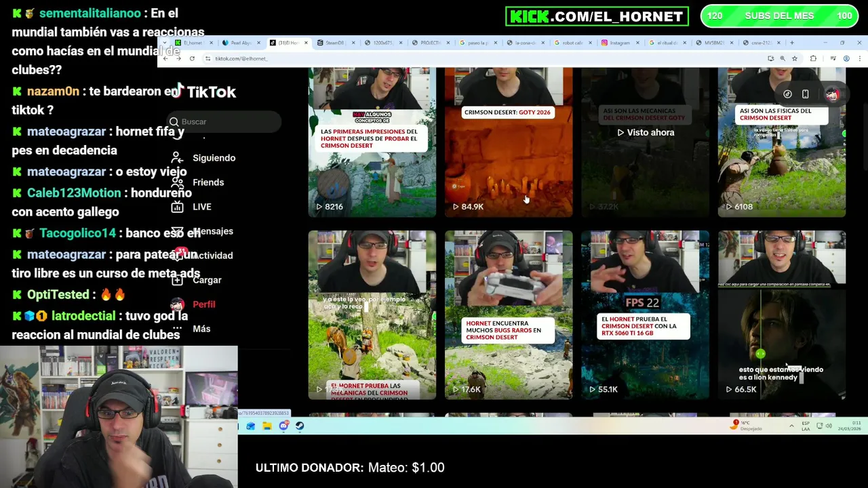
Task: Open the video with 8216 views
Action: click(372, 142)
